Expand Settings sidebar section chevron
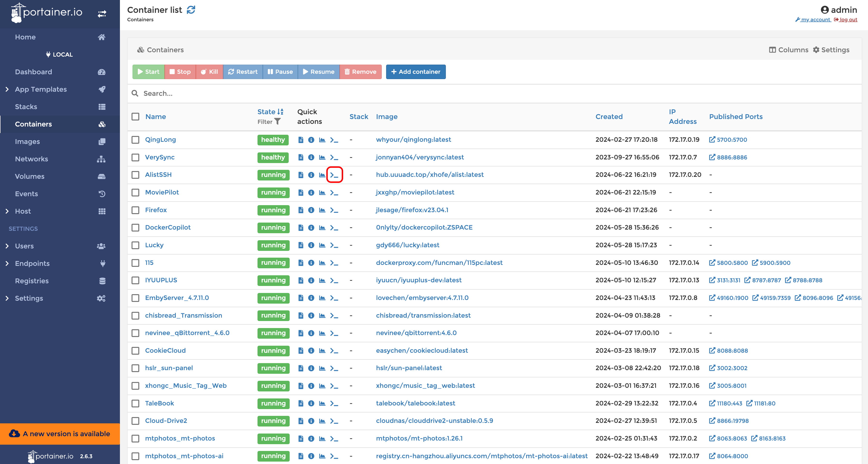This screenshot has width=868, height=464. pyautogui.click(x=7, y=299)
